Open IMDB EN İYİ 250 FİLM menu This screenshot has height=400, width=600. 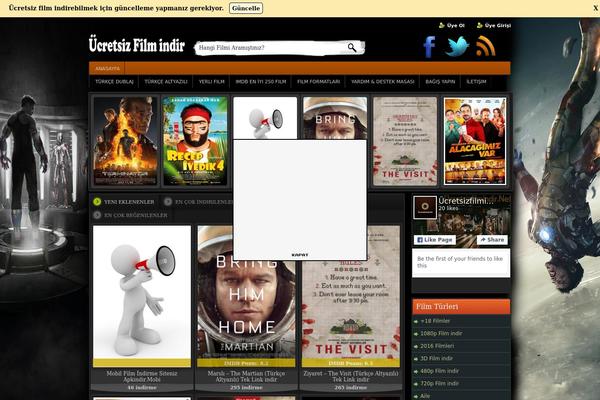point(261,82)
